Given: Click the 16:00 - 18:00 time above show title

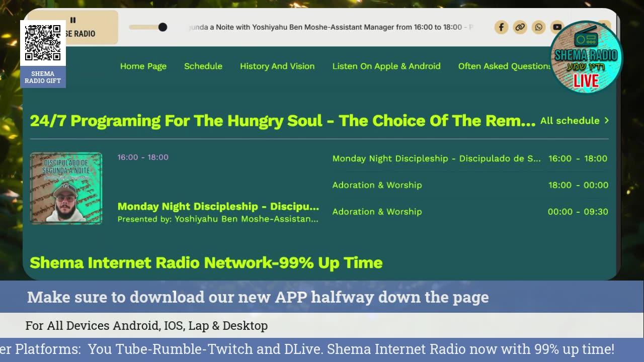Looking at the screenshot, I should (143, 157).
